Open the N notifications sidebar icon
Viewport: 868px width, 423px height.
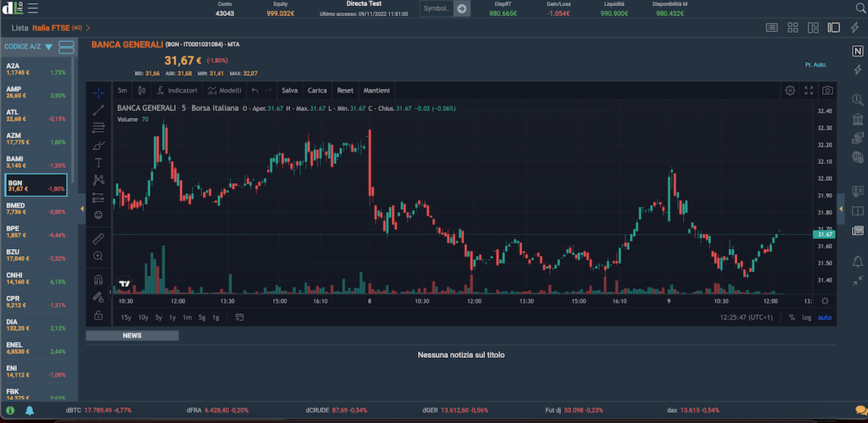tap(857, 51)
